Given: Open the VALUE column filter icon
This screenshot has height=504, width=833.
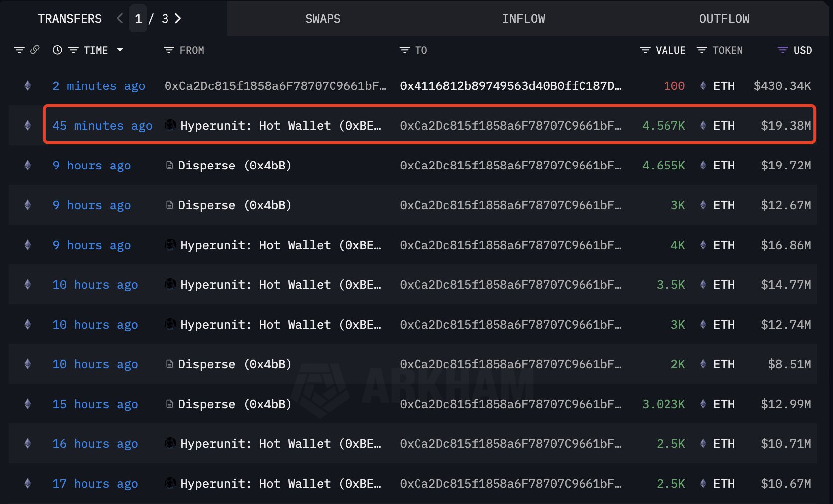Looking at the screenshot, I should (645, 50).
